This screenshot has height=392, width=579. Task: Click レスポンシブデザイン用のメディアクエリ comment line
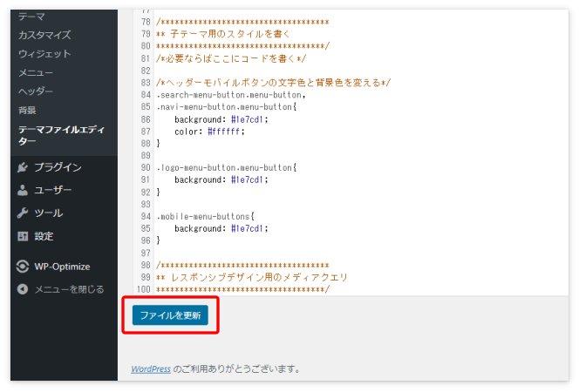pos(252,277)
